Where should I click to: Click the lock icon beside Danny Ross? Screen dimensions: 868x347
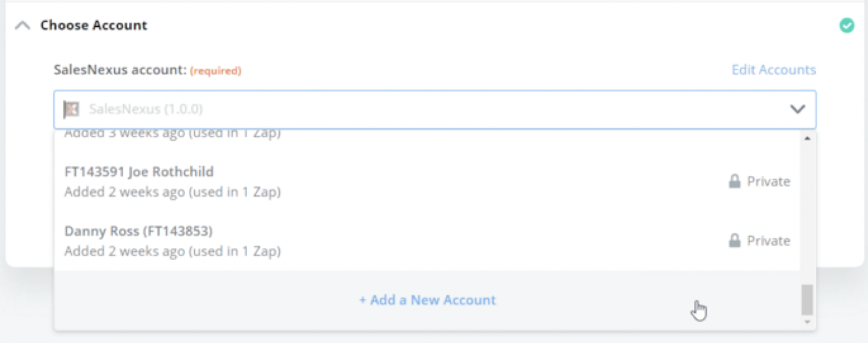coord(734,241)
